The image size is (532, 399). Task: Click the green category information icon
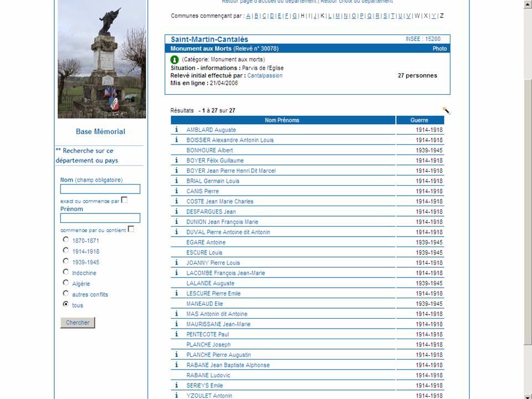[x=175, y=59]
